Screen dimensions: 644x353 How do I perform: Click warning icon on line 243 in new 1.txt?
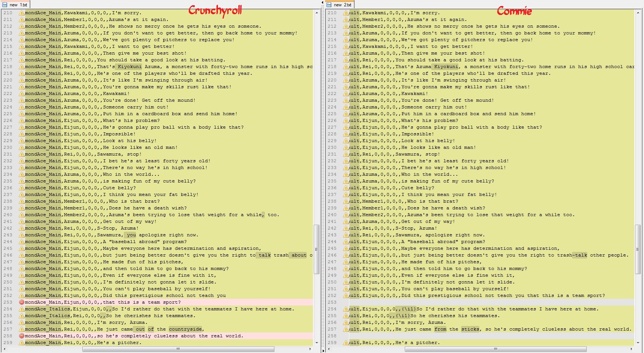[21, 235]
